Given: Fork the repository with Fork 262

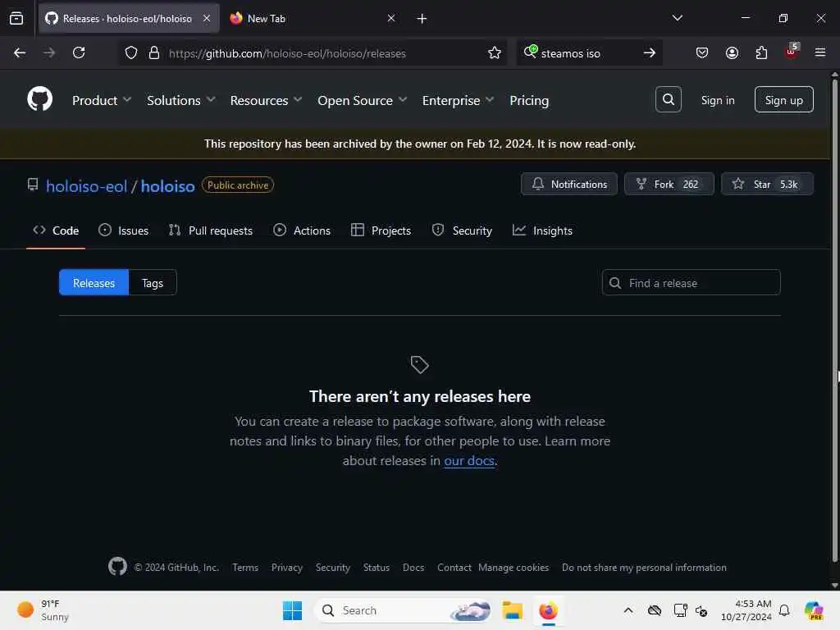Looking at the screenshot, I should click(x=669, y=184).
